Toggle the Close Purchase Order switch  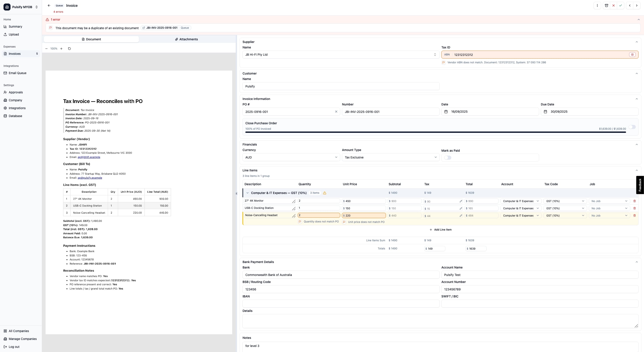(632, 127)
